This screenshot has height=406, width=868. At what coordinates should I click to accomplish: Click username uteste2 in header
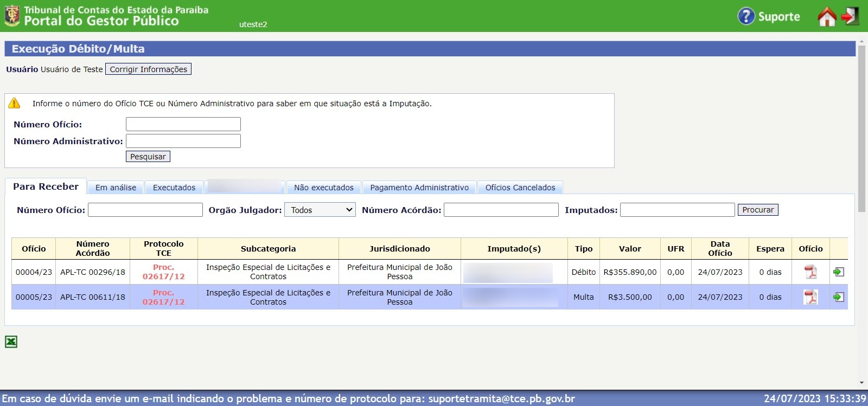point(253,24)
